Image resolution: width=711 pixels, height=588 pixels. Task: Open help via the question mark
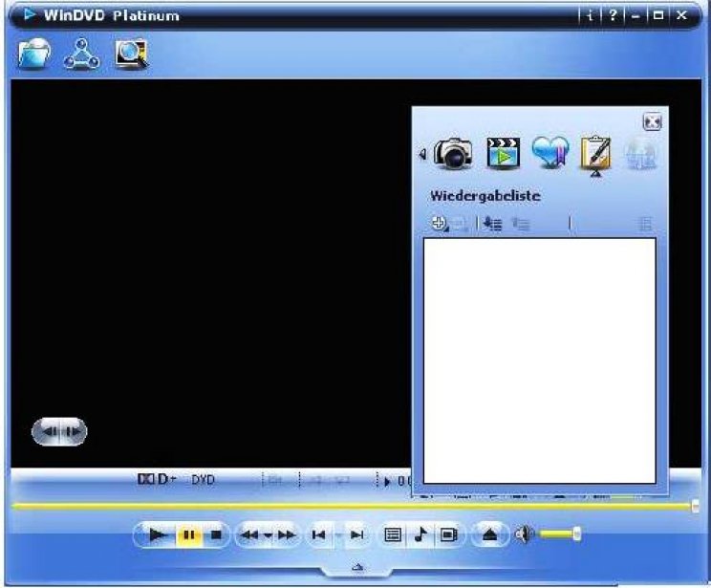pos(613,15)
